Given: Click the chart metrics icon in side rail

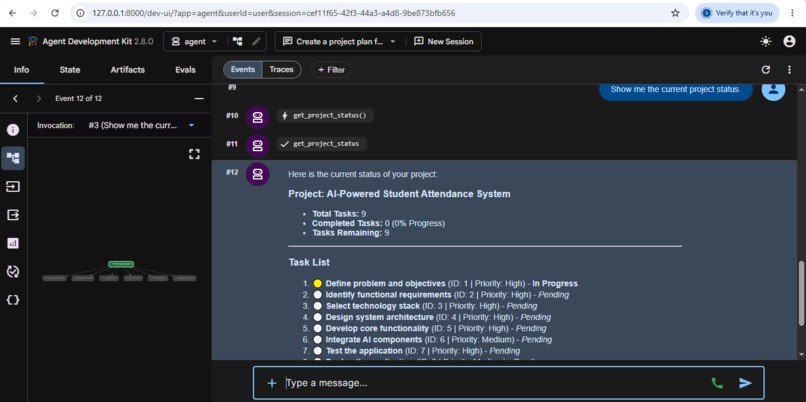Looking at the screenshot, I should pos(13,243).
